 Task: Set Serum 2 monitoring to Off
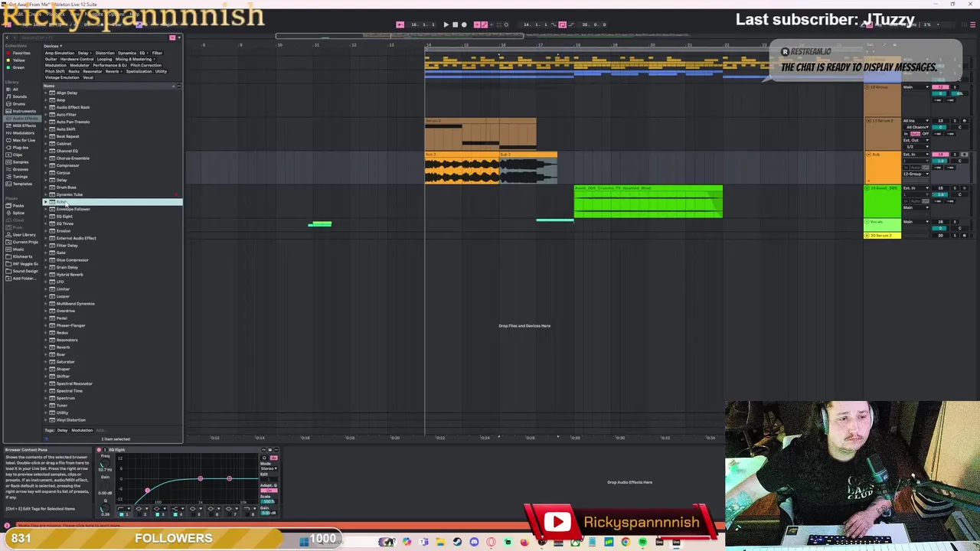click(925, 134)
